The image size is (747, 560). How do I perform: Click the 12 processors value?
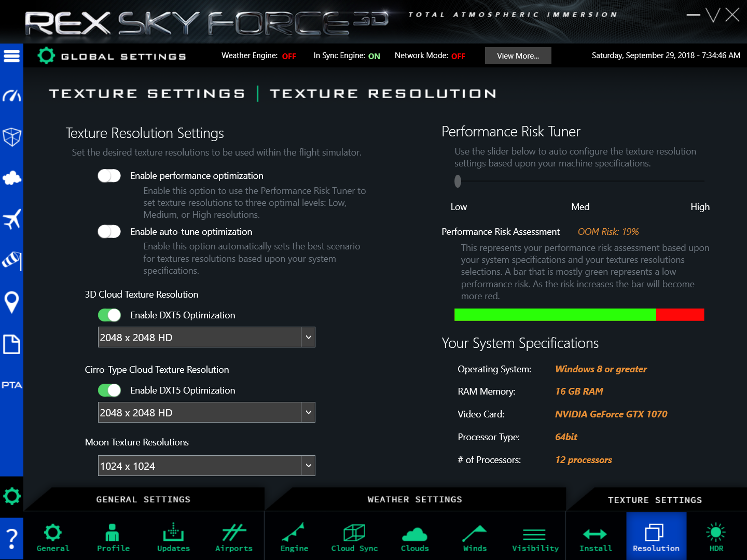[584, 460]
